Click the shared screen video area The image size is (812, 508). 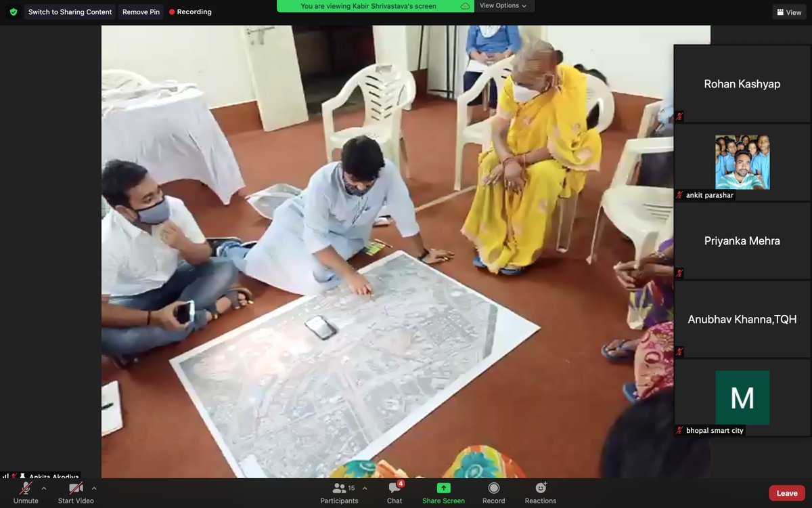coord(406,252)
